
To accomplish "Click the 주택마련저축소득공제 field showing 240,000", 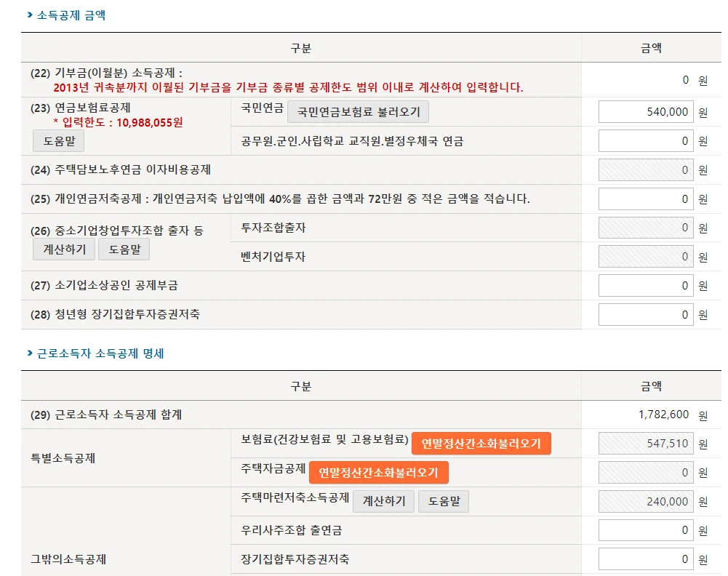I will (x=645, y=502).
